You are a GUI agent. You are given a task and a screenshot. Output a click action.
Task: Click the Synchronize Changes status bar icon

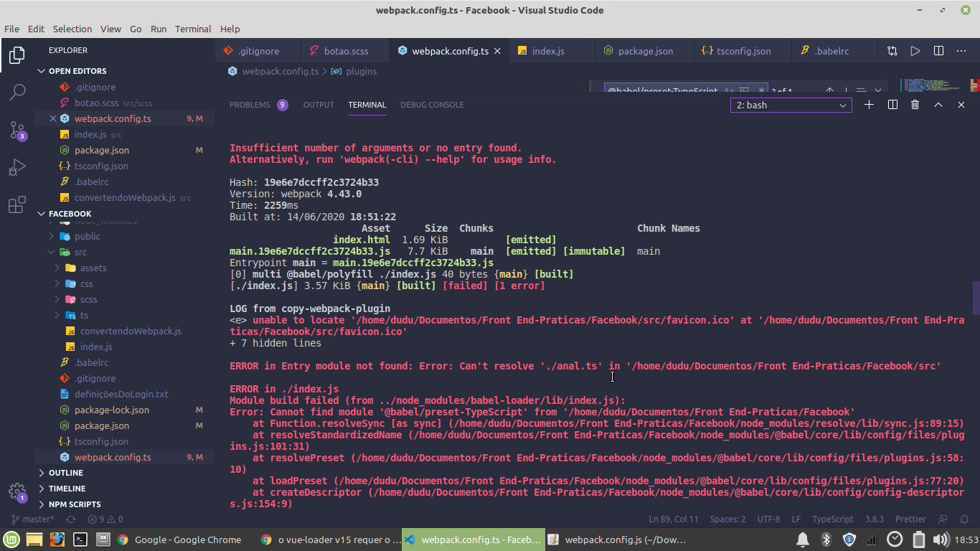[x=71, y=519]
